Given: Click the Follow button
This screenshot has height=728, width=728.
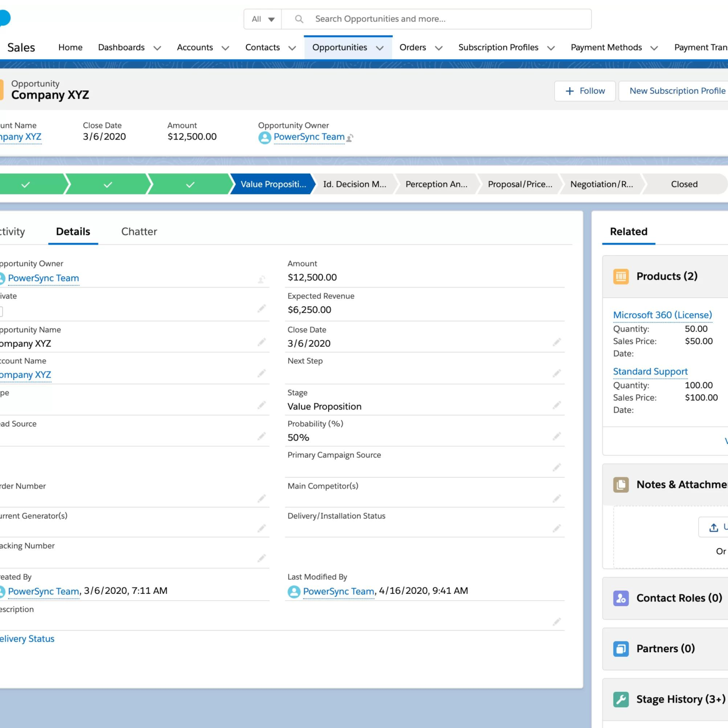Looking at the screenshot, I should coord(585,91).
